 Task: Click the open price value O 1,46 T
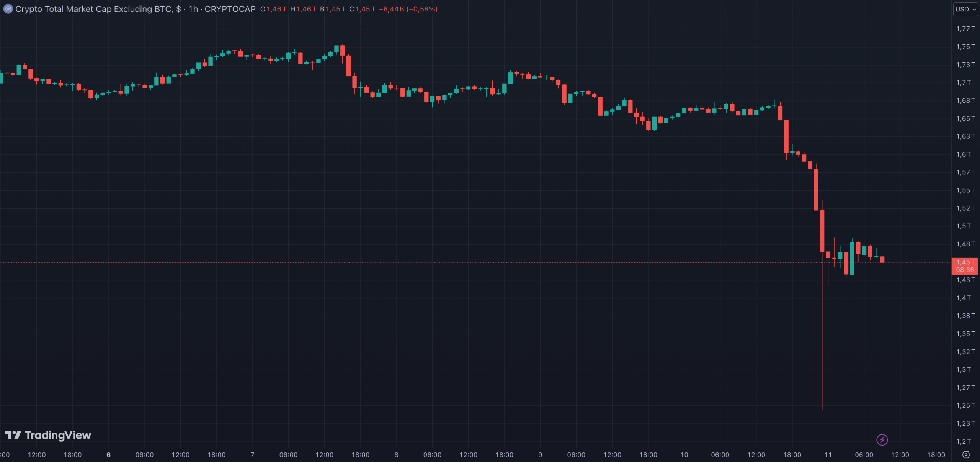[x=273, y=9]
